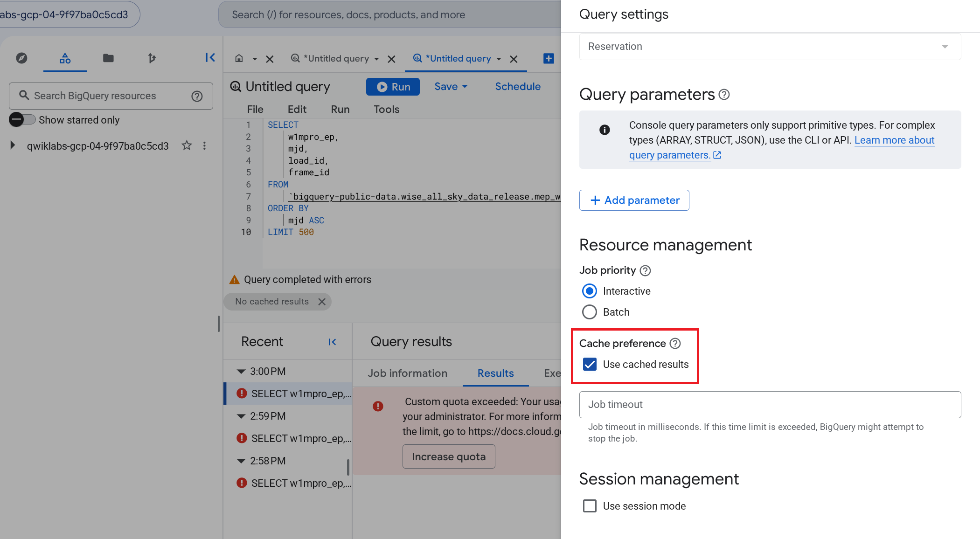Open the Reservation dropdown
The width and height of the screenshot is (980, 539).
tap(770, 47)
